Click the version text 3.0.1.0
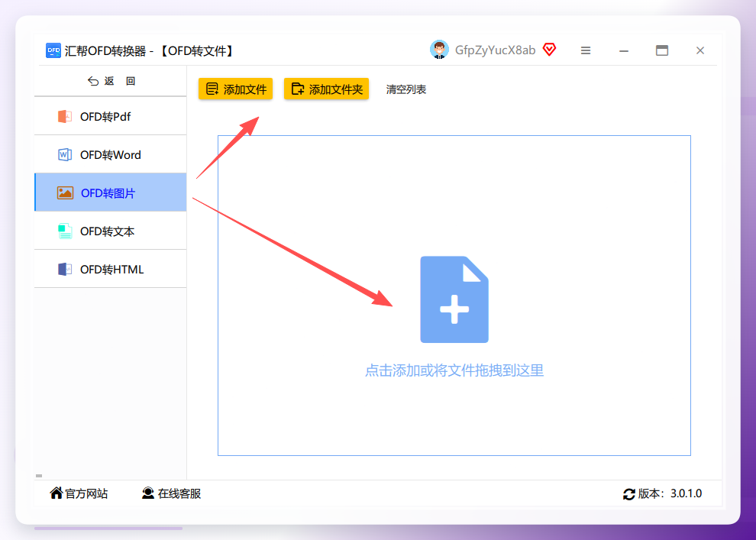 [686, 493]
